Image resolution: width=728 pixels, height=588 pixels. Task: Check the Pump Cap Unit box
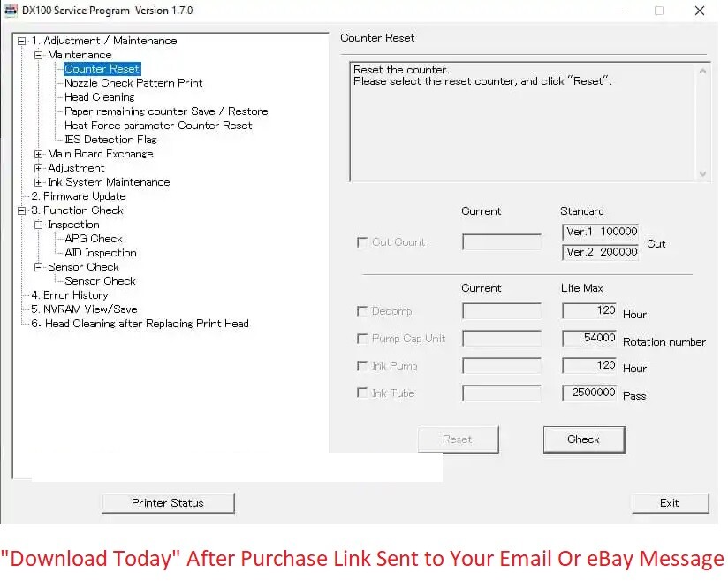[x=361, y=339]
